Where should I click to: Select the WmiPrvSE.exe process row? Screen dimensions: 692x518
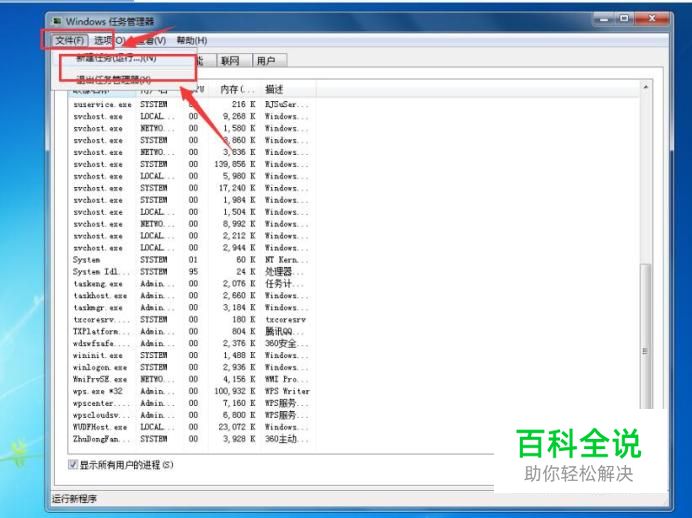tap(191, 379)
